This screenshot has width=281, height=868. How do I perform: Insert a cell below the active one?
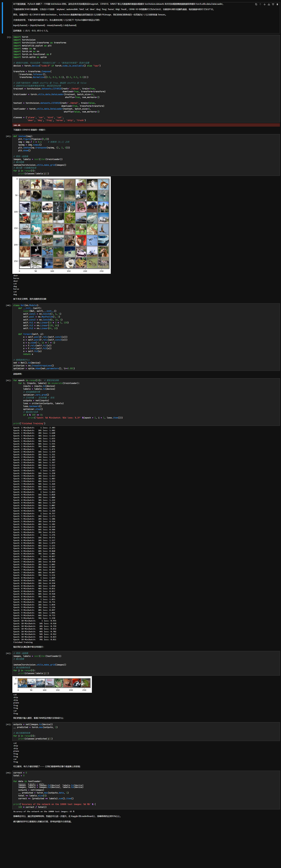(x=273, y=4)
